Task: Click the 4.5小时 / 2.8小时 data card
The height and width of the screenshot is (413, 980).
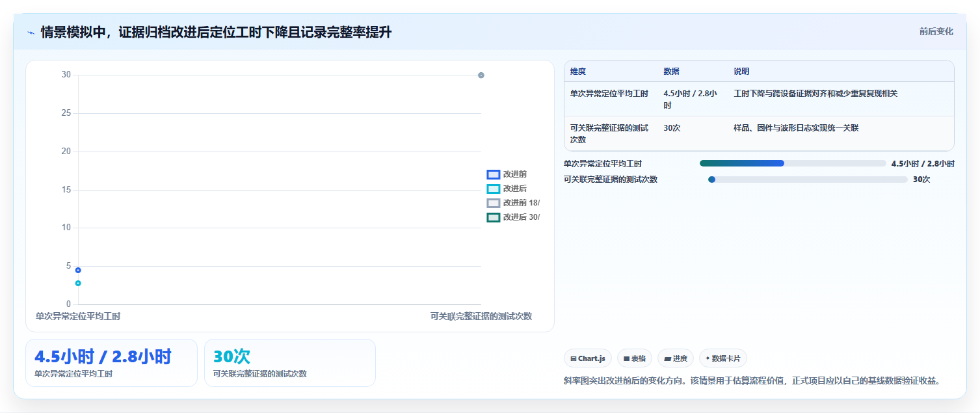Action: click(111, 363)
